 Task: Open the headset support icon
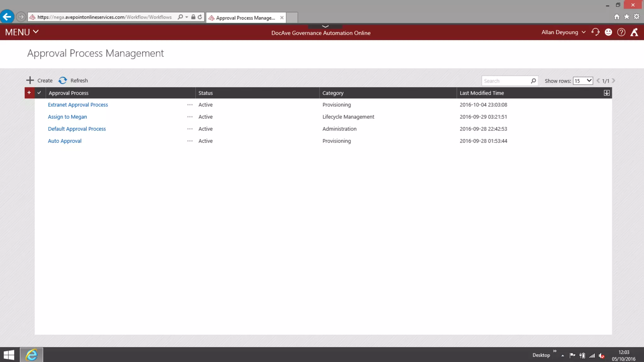[595, 32]
